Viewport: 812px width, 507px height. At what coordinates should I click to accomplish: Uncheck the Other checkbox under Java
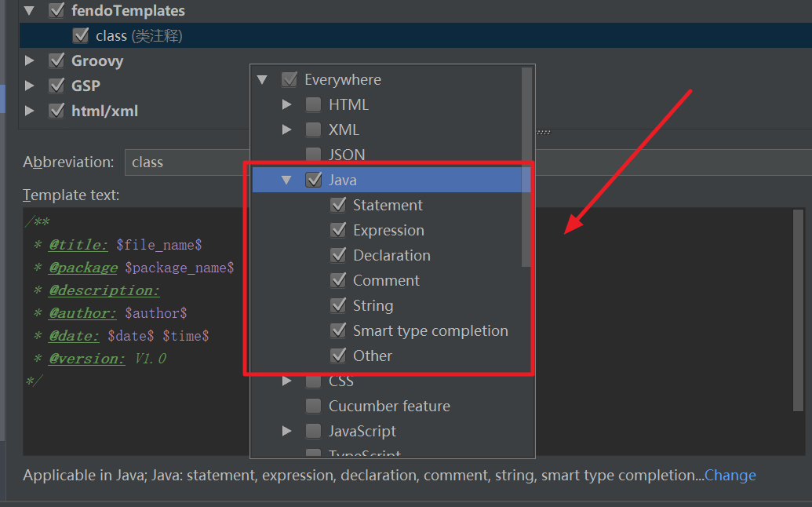pyautogui.click(x=338, y=356)
